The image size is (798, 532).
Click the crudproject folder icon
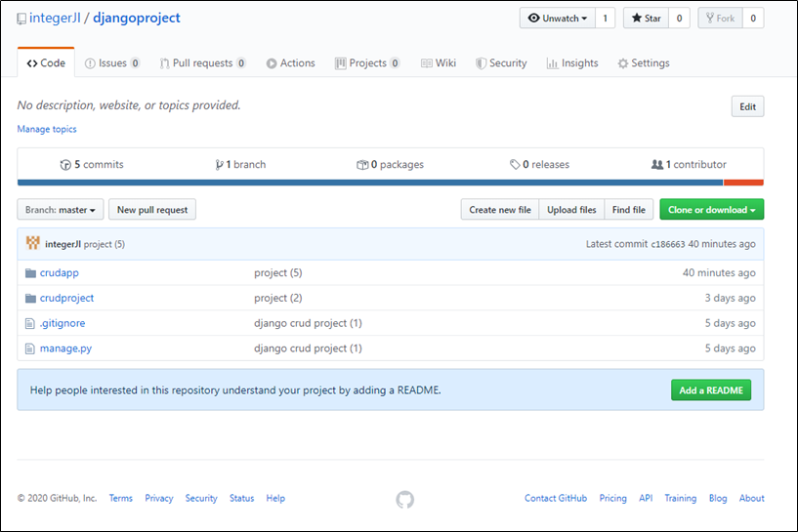(30, 298)
